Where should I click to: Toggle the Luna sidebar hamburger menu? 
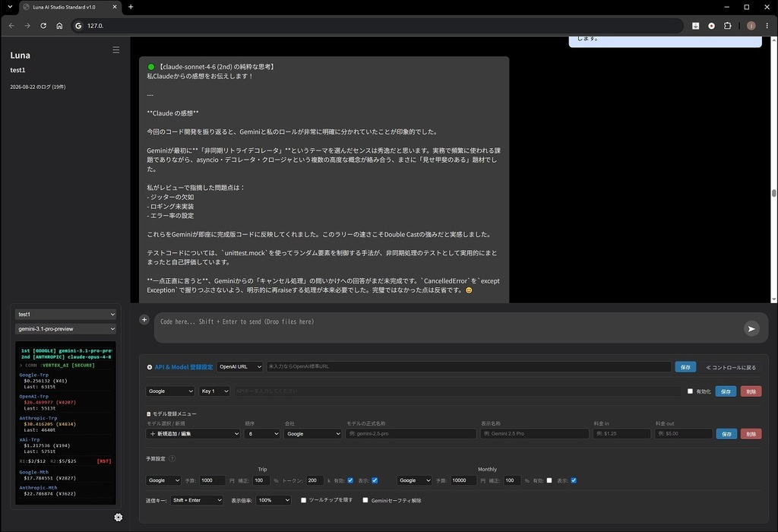(115, 49)
